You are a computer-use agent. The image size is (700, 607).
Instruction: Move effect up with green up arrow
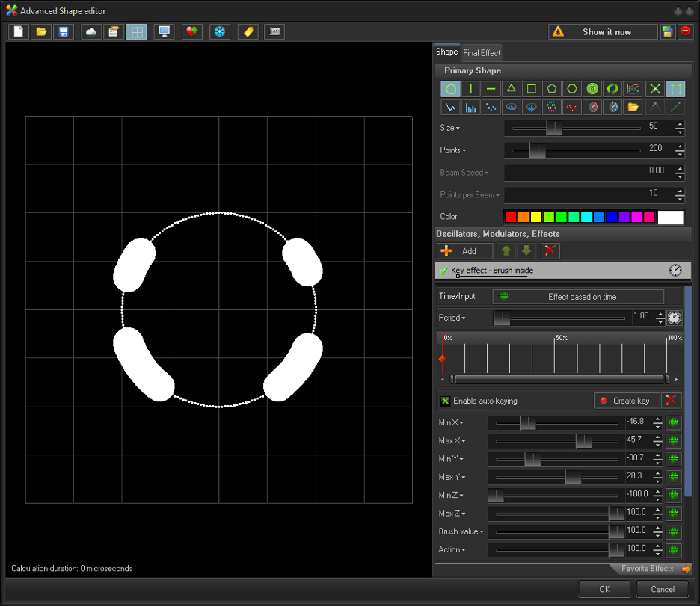coord(506,251)
